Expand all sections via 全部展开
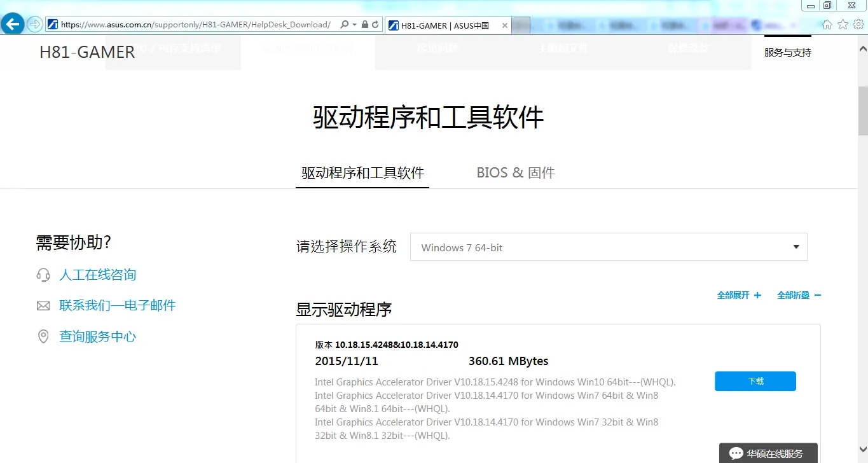Image resolution: width=868 pixels, height=463 pixels. point(739,295)
